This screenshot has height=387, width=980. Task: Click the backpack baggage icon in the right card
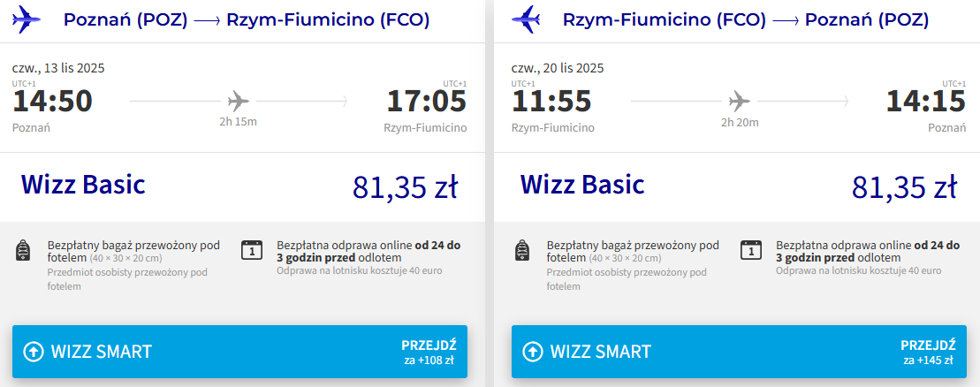tap(523, 250)
